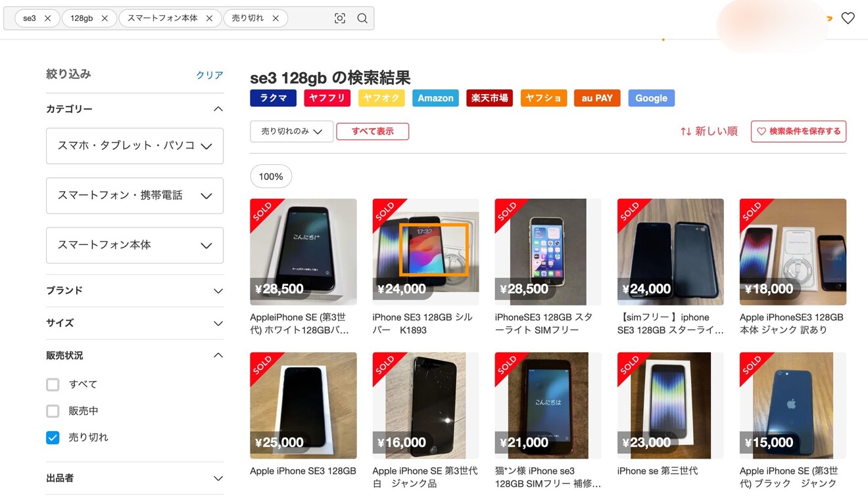The width and height of the screenshot is (868, 500).
Task: Remove the se3 search tag
Action: point(47,18)
